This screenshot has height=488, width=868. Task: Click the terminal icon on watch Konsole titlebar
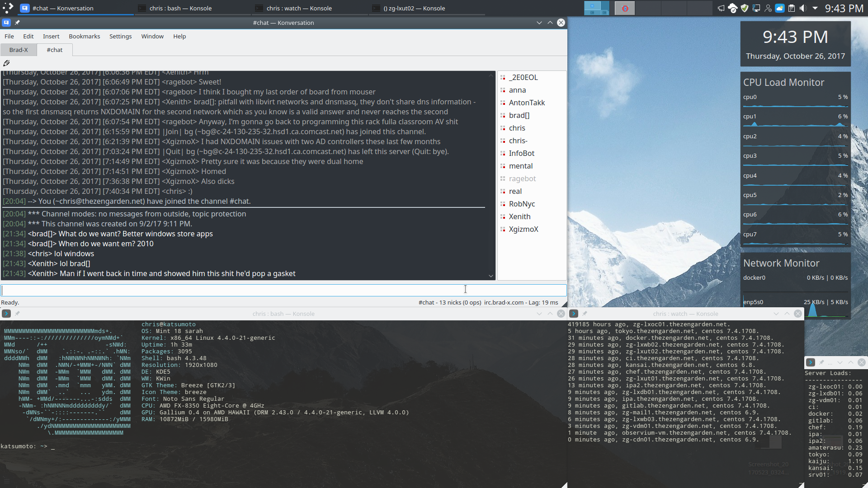click(574, 314)
